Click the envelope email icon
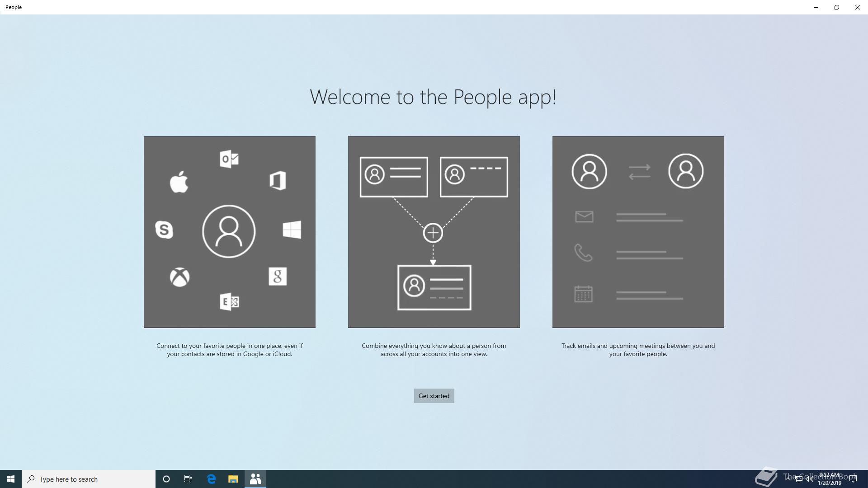This screenshot has height=488, width=868. [x=584, y=217]
